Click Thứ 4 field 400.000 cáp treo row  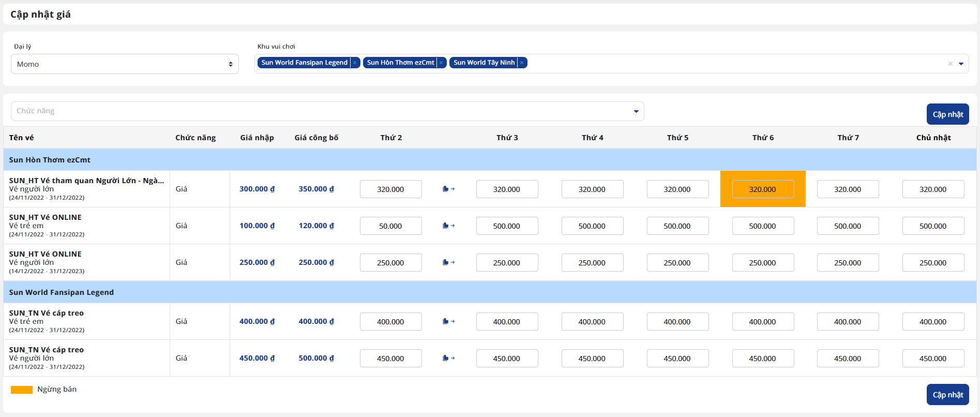pos(592,322)
